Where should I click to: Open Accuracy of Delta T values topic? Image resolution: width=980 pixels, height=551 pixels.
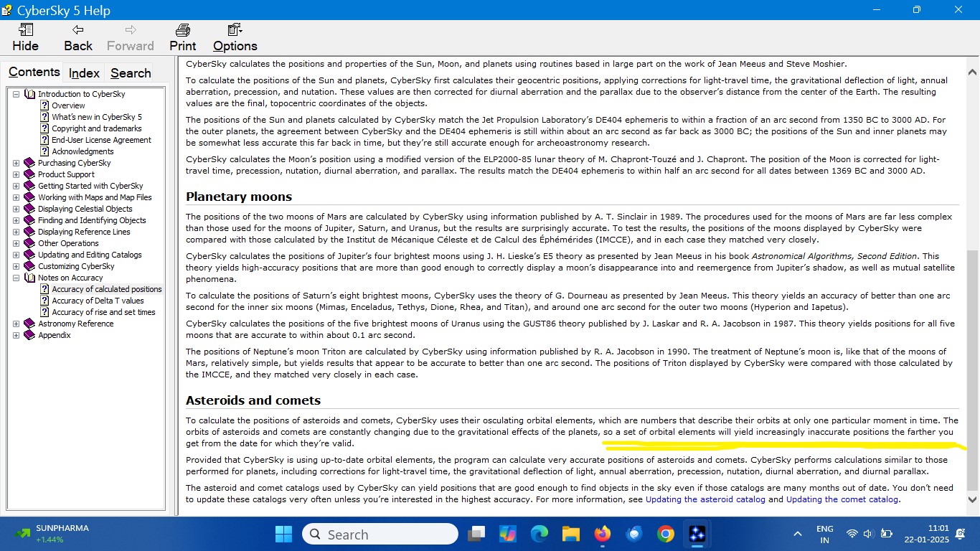(x=98, y=301)
